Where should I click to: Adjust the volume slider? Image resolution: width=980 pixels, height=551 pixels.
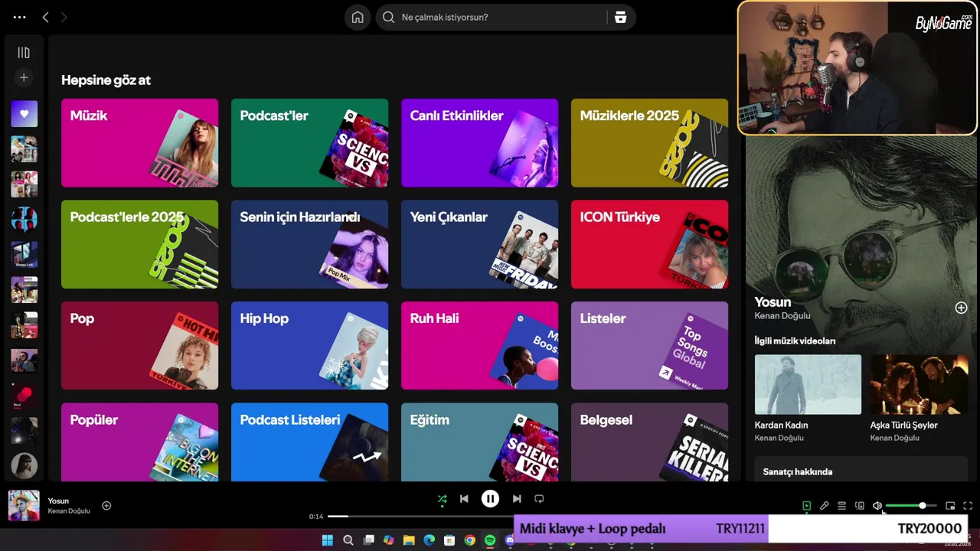click(x=911, y=506)
